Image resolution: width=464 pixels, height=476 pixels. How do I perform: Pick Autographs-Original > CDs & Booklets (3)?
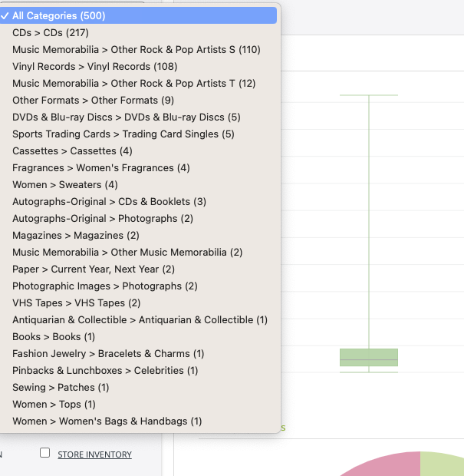coord(138,202)
